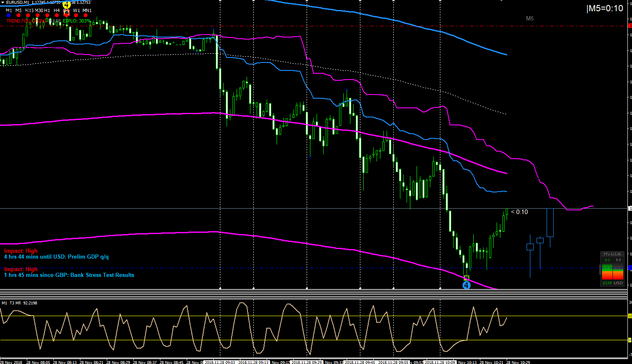Select the 2018.11.28 09:13 time axis marker
This screenshot has width=632, height=364.
point(254,362)
